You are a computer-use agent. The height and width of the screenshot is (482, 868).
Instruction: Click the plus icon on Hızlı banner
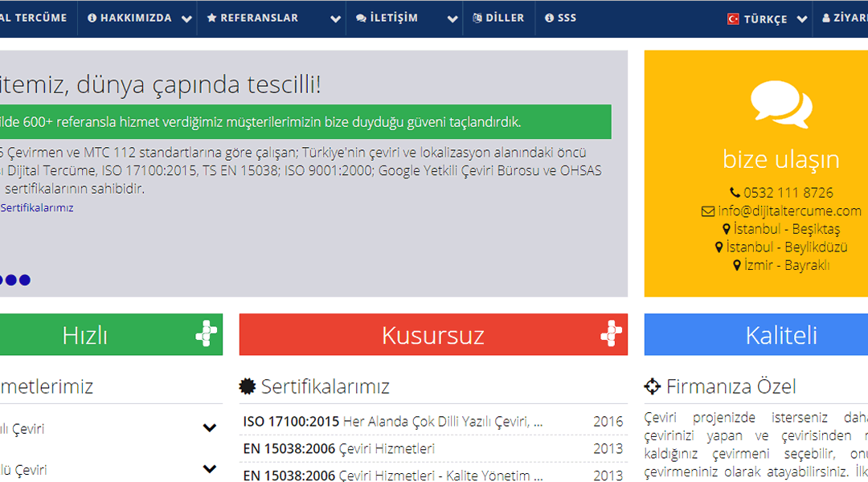coord(206,333)
